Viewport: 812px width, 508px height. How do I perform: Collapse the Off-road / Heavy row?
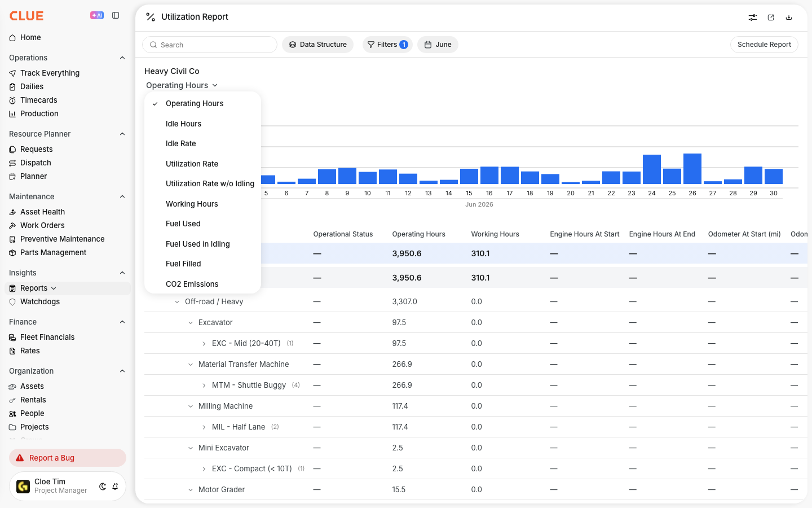coord(177,302)
